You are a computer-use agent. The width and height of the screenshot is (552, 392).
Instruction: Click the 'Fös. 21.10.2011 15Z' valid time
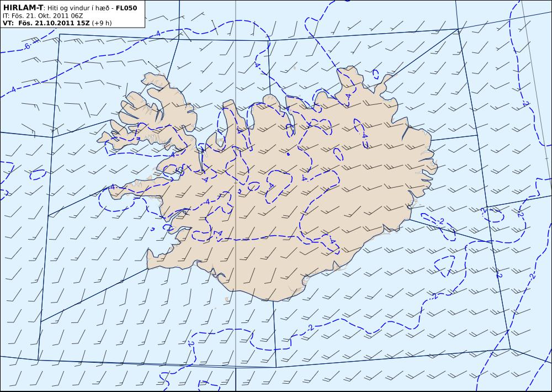click(54, 23)
